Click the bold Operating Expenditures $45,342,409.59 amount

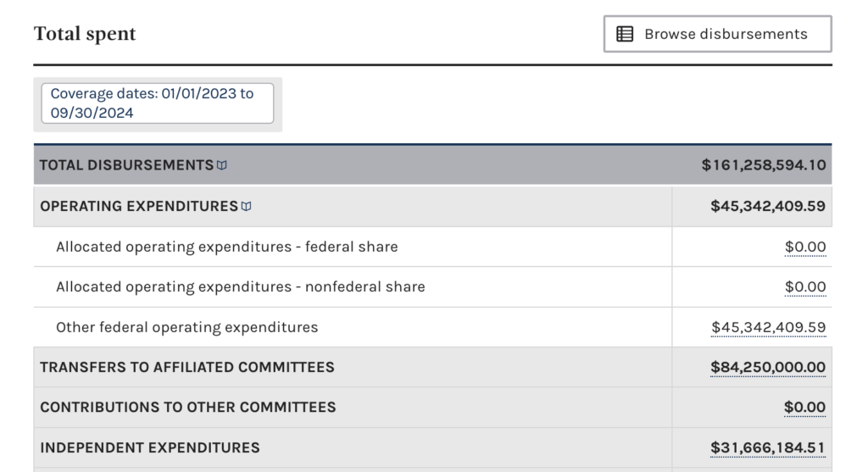coord(768,206)
